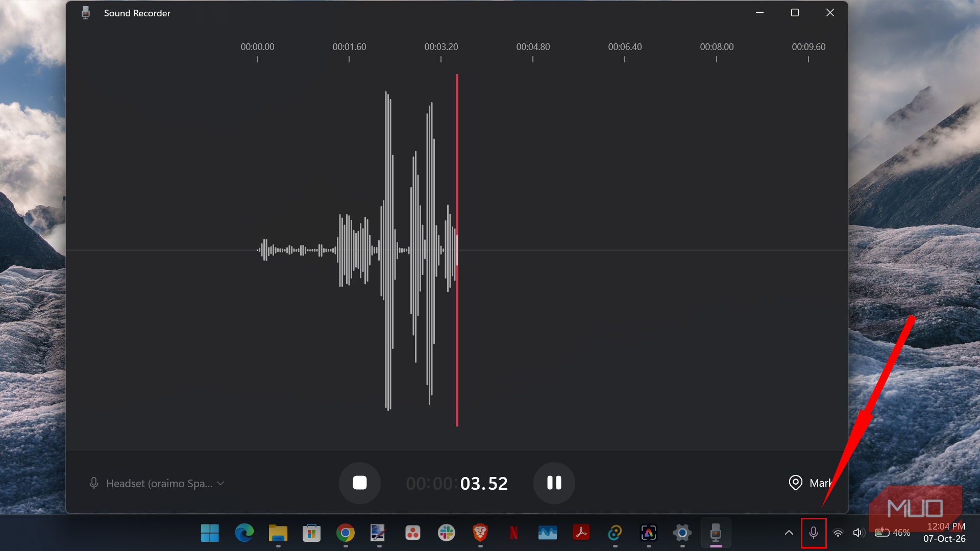Open the Headset input device dropdown
The width and height of the screenshot is (980, 551).
click(x=157, y=483)
